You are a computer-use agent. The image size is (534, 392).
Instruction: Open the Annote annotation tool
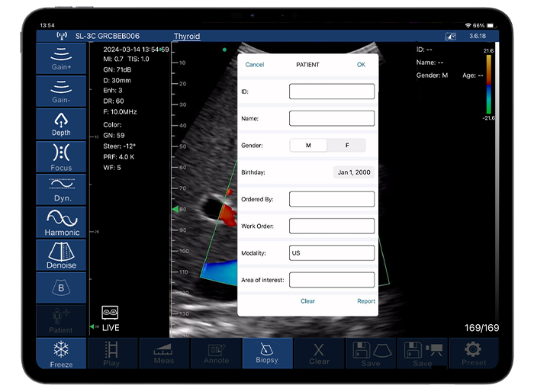point(216,353)
